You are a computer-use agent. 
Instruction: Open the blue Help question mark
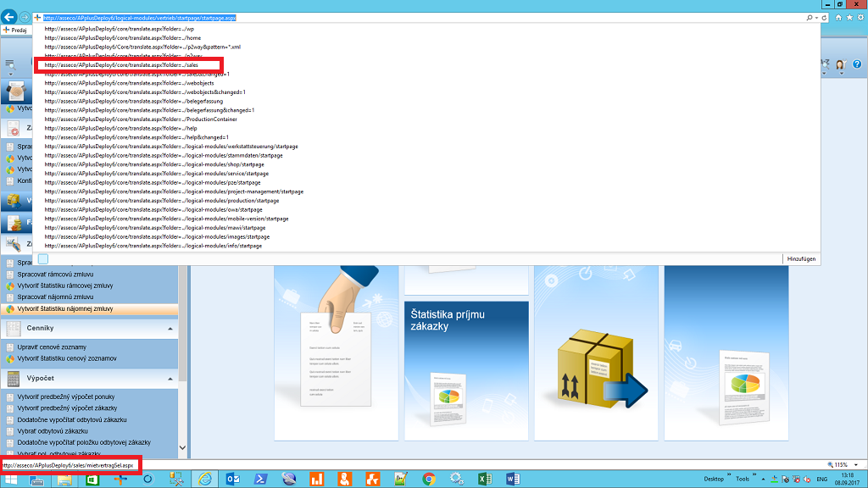tap(857, 64)
